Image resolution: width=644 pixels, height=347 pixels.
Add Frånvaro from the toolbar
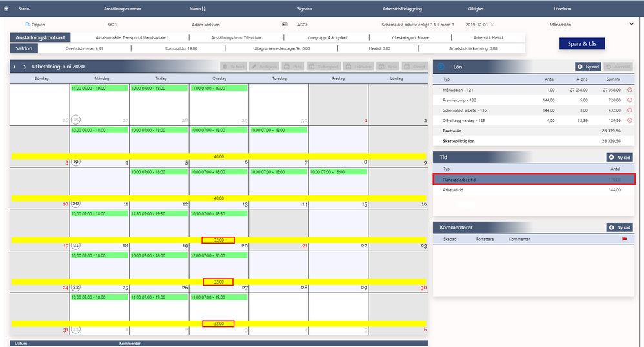[359, 67]
